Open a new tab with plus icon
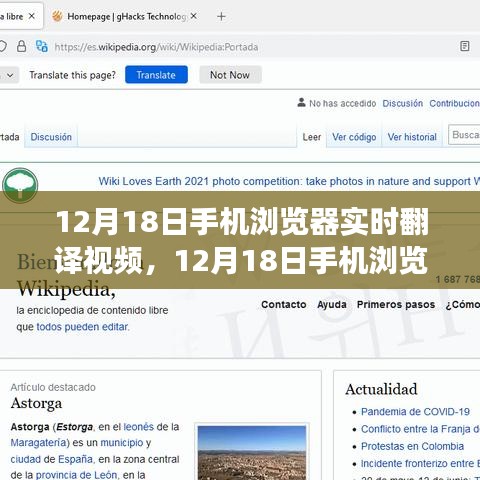This screenshot has height=480, width=480. click(x=221, y=16)
